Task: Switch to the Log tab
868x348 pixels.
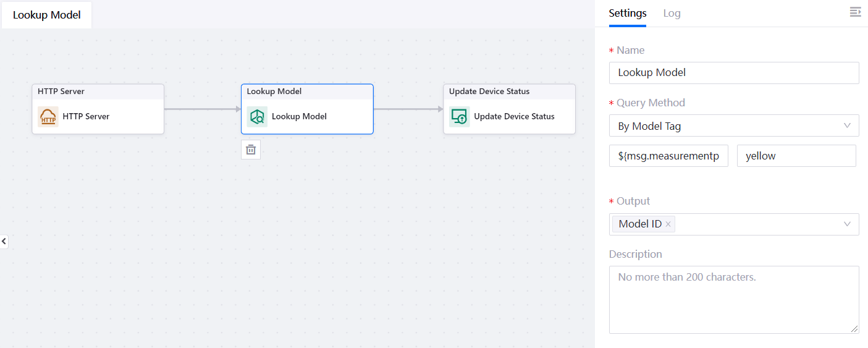Action: pyautogui.click(x=672, y=13)
